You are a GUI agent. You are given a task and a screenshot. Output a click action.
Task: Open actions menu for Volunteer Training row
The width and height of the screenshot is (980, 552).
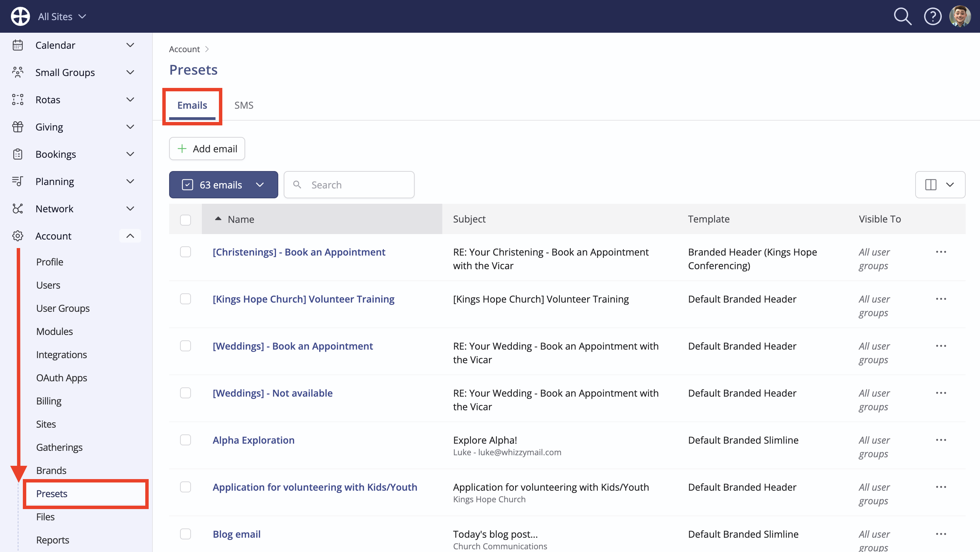tap(941, 299)
